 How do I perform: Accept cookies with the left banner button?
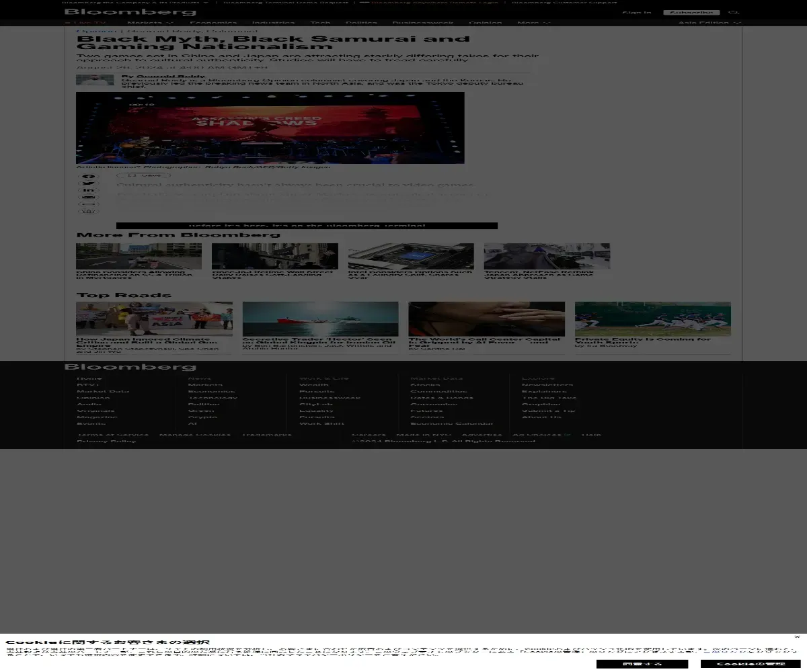[x=642, y=664]
